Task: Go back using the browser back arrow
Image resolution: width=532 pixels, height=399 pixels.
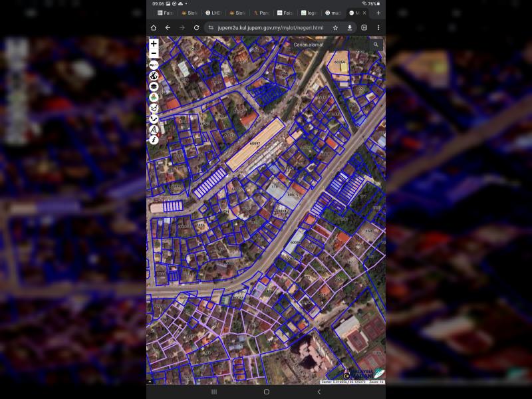Action: click(x=168, y=28)
